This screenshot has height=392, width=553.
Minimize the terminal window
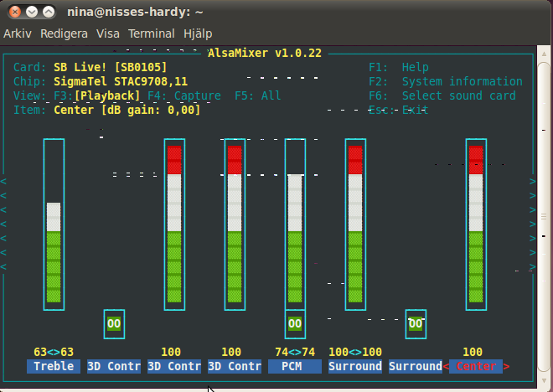pyautogui.click(x=32, y=12)
